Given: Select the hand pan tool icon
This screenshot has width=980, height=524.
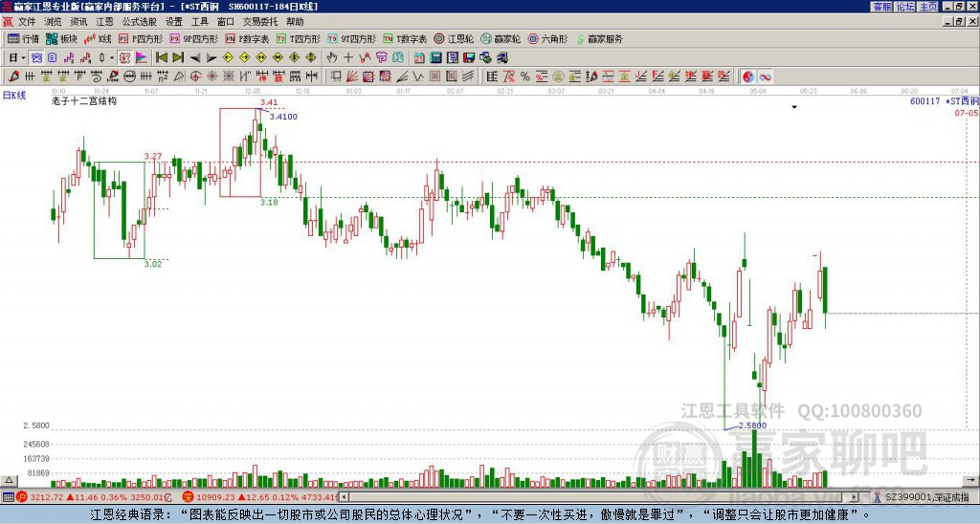Looking at the screenshot, I should (x=332, y=57).
